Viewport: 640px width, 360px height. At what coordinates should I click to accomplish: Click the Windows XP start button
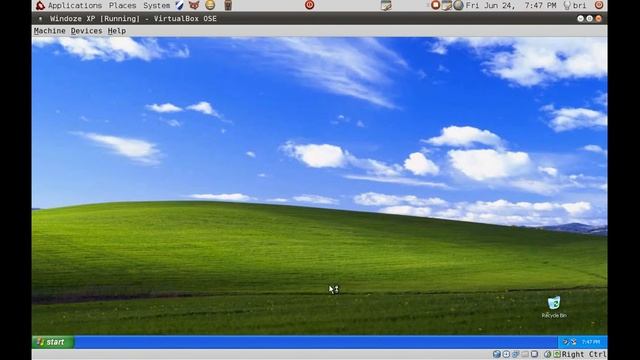[53, 342]
